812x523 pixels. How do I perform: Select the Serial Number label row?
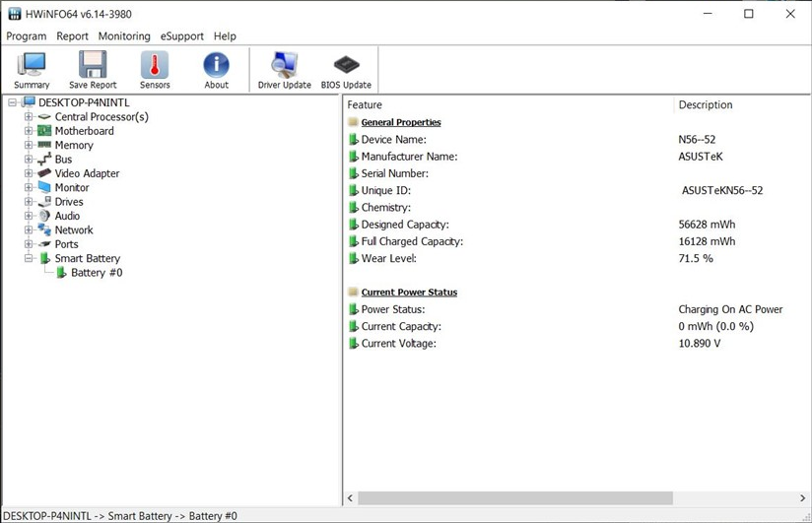(395, 173)
